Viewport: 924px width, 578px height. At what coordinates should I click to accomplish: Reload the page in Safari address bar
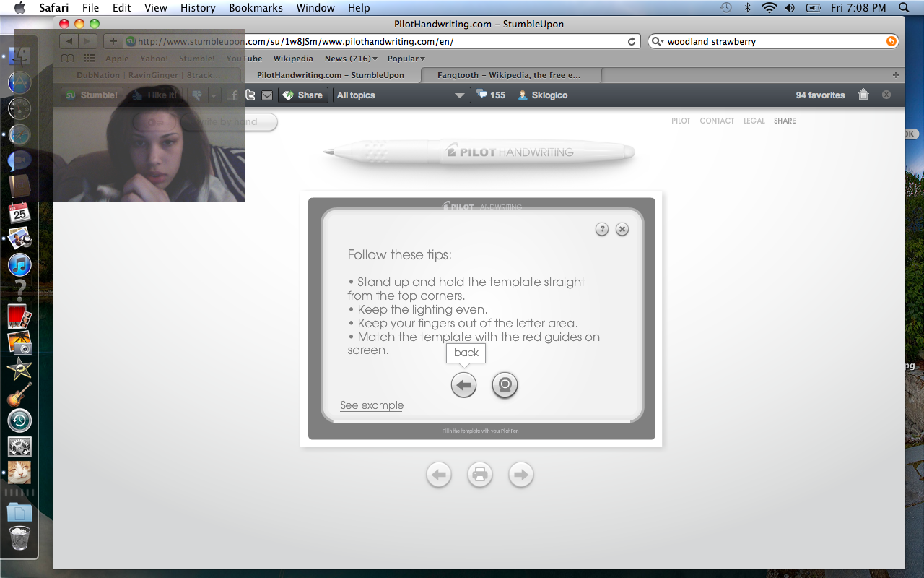pos(632,42)
